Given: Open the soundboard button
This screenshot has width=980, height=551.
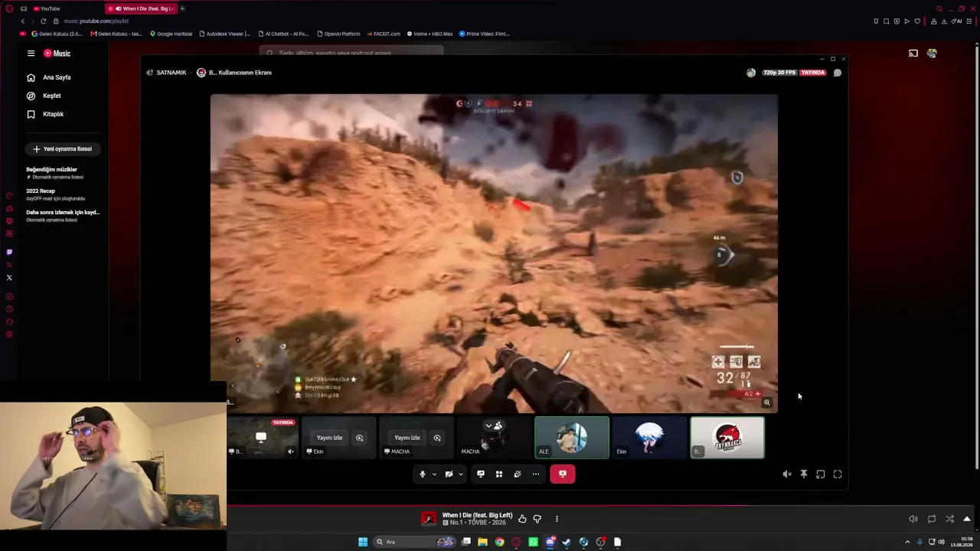Looking at the screenshot, I should tap(518, 474).
